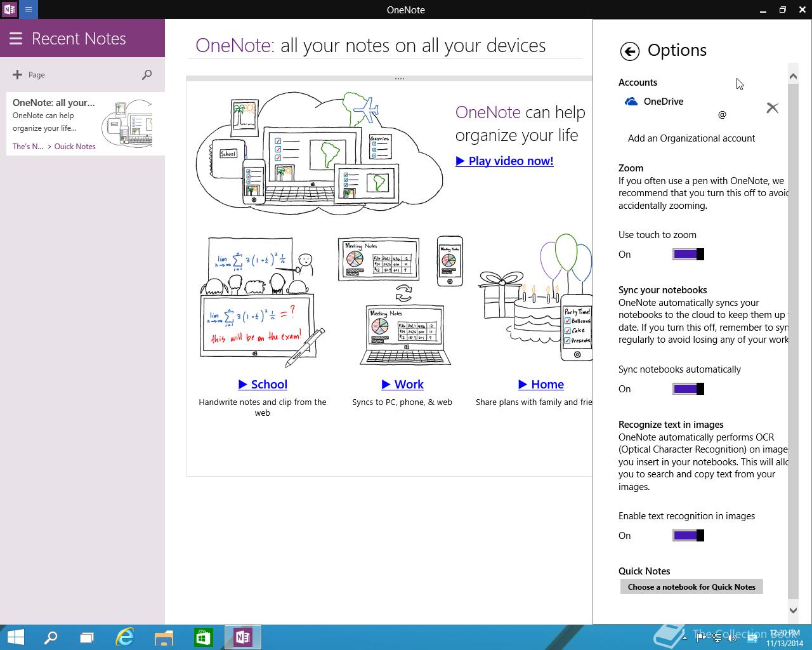This screenshot has height=650, width=812.
Task: Open Windows Start button
Action: click(x=15, y=637)
